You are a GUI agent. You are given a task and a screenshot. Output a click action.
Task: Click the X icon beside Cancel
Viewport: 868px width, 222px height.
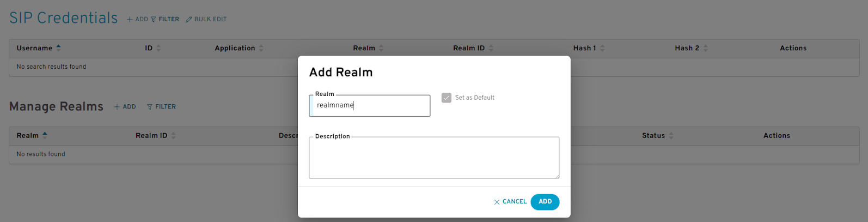click(497, 202)
